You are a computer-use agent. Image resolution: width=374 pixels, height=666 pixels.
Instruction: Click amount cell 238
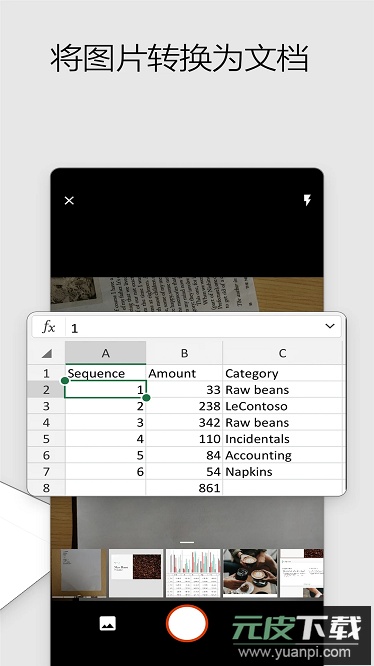click(184, 406)
